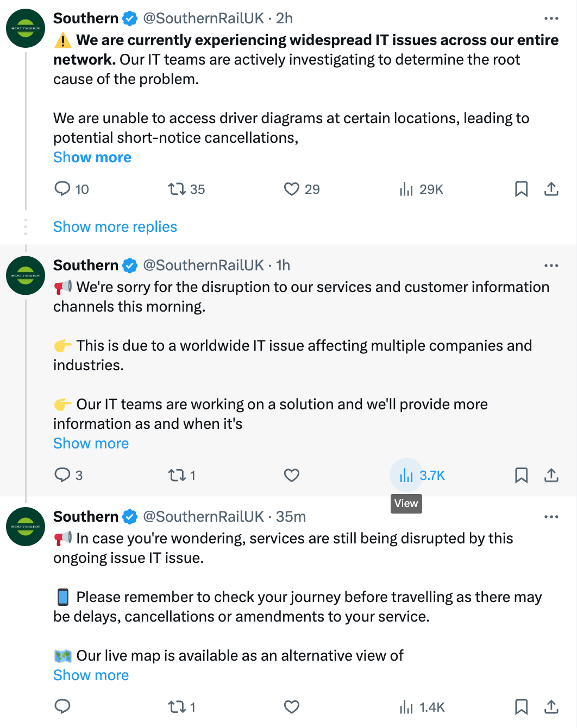Open Southern profile avatar on 35m tweet
Viewport: 577px width, 728px height.
pyautogui.click(x=26, y=527)
